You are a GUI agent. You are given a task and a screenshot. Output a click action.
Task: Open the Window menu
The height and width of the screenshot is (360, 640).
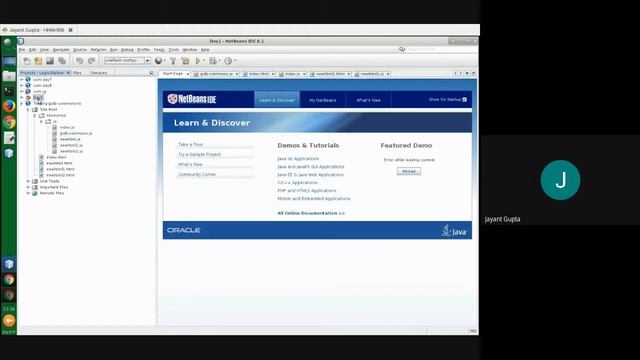190,50
